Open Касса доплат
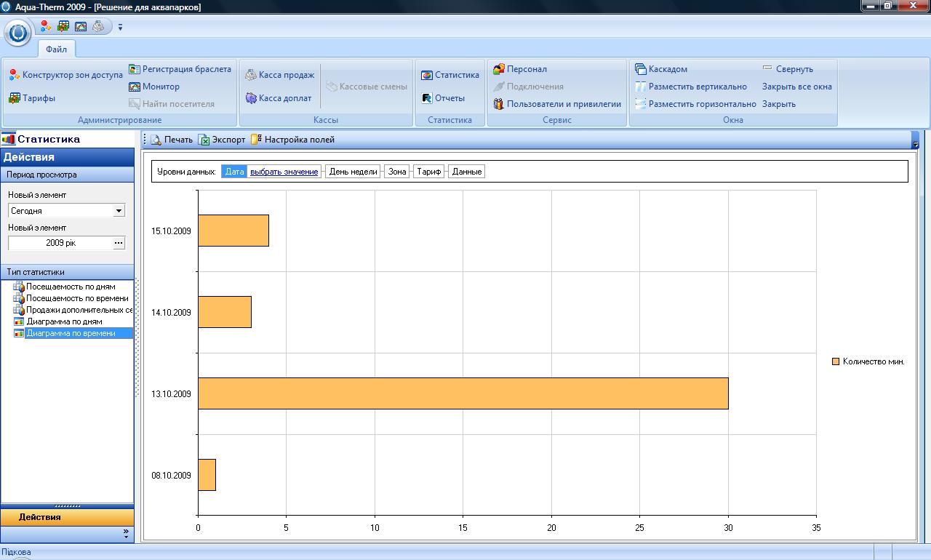Viewport: 931px width, 560px height. (x=279, y=98)
